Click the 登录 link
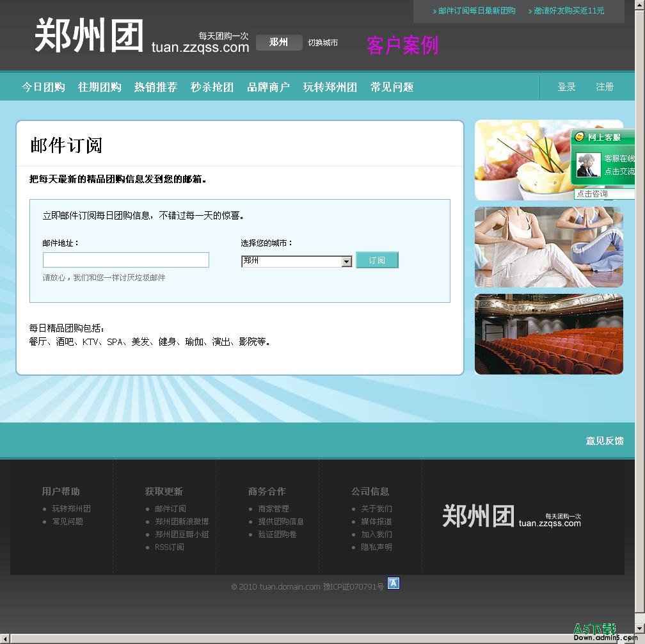Image resolution: width=645 pixels, height=644 pixels. coord(566,87)
